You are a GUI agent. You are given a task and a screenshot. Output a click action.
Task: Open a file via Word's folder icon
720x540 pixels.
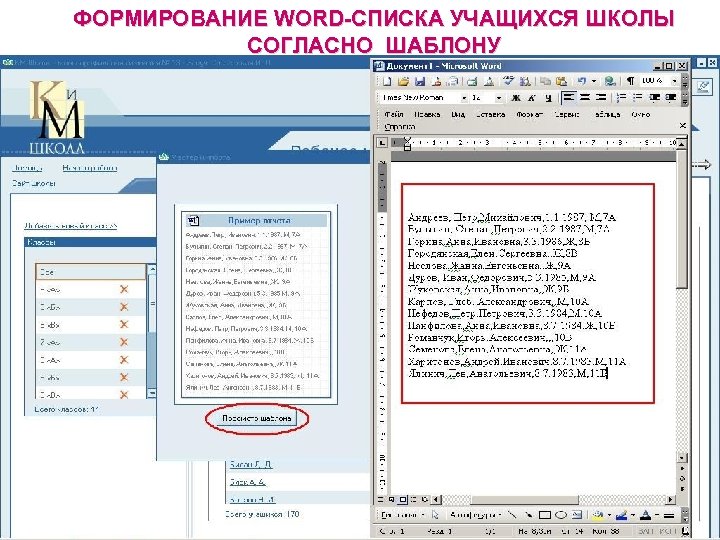(403, 82)
